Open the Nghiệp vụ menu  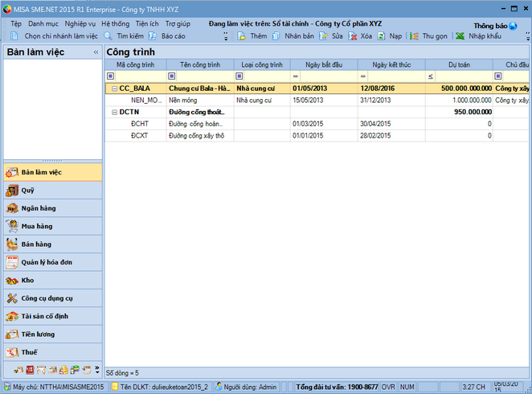pos(80,24)
